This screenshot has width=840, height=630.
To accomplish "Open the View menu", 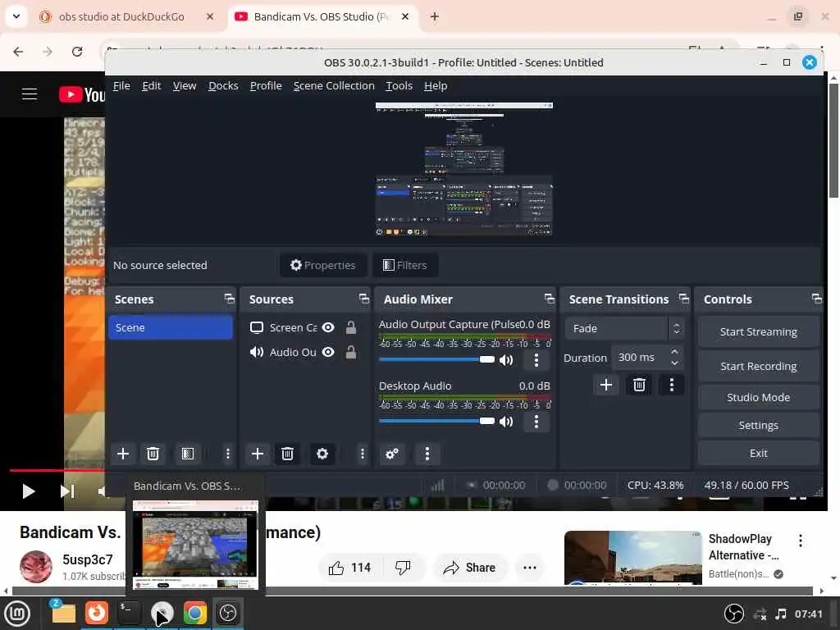I will click(185, 85).
